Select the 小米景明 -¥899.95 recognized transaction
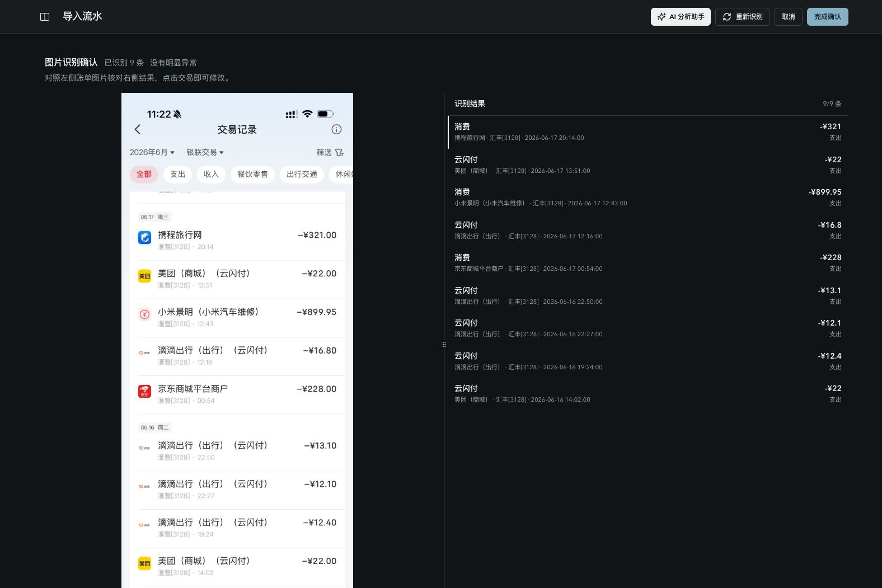 648,197
